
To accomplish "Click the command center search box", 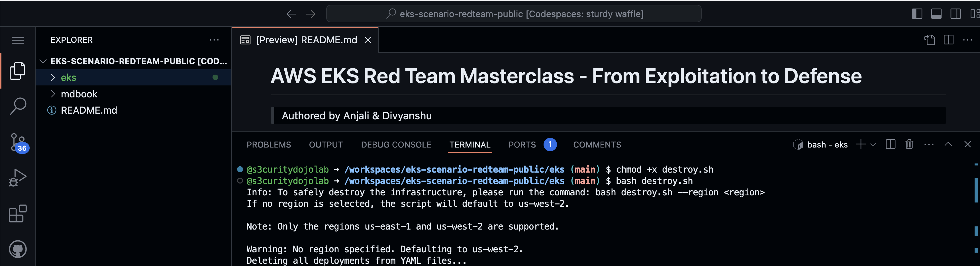I will (x=514, y=14).
